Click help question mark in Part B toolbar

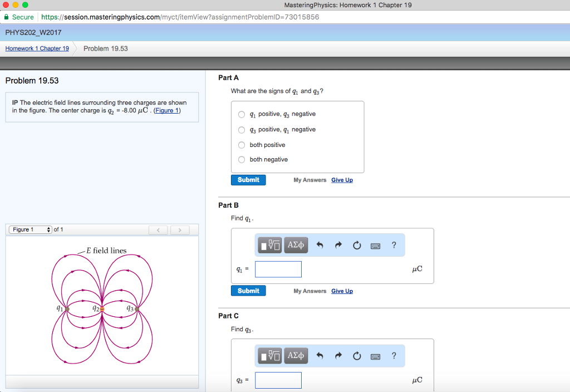pos(394,245)
